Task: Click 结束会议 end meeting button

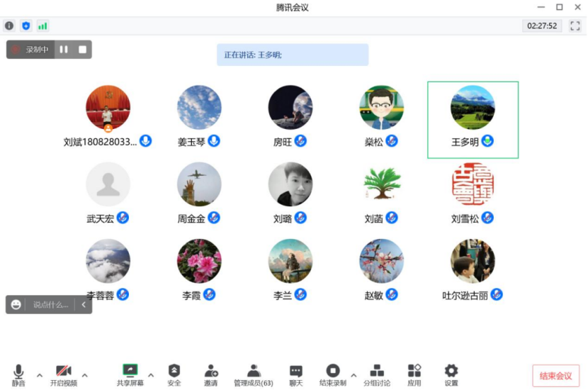Action: [x=555, y=376]
